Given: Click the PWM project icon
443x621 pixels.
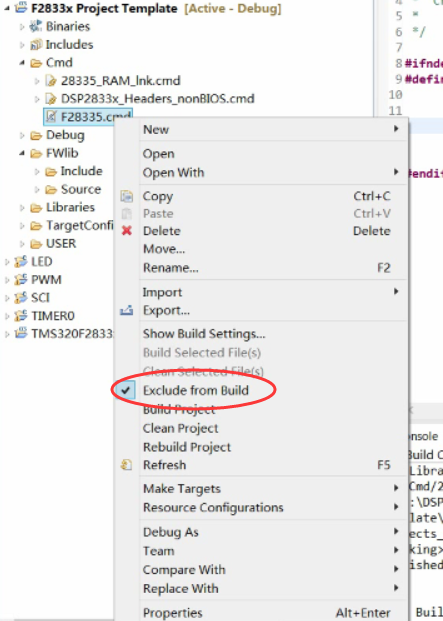Looking at the screenshot, I should [x=21, y=280].
